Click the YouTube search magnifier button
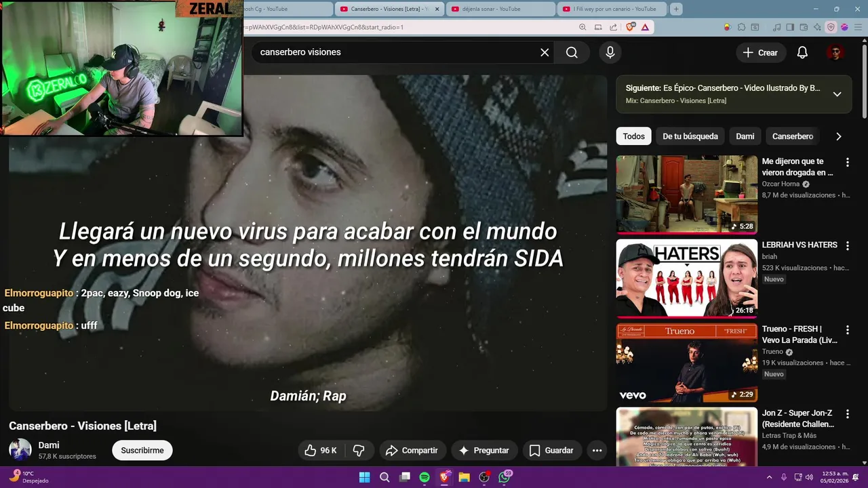This screenshot has width=868, height=488. click(572, 52)
